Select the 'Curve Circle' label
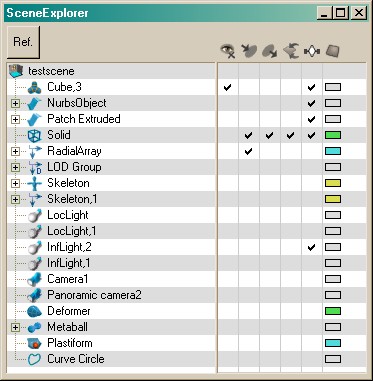373x381 pixels. click(76, 359)
